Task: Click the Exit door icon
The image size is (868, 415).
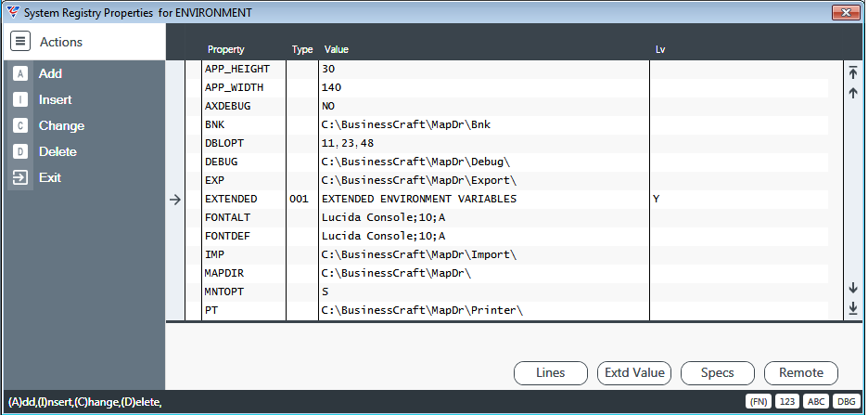Action: tap(19, 178)
